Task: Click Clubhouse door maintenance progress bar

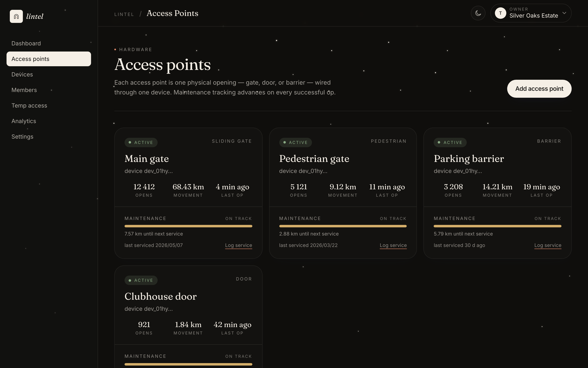Action: (188, 364)
